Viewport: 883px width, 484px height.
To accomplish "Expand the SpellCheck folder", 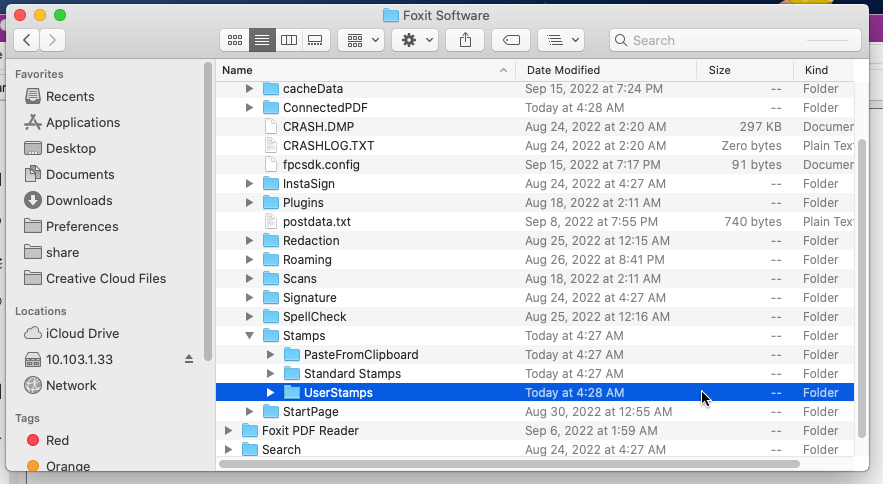I will click(249, 317).
